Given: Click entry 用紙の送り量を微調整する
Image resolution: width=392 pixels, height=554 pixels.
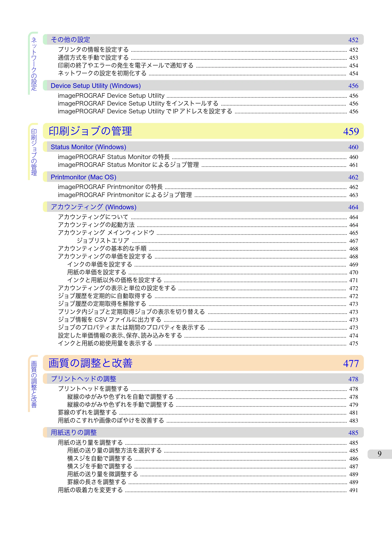Looking at the screenshot, I should point(213,474).
